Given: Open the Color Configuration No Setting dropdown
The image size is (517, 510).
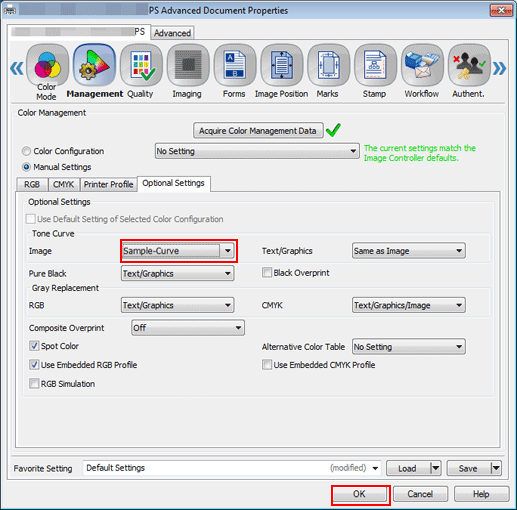Looking at the screenshot, I should point(257,151).
